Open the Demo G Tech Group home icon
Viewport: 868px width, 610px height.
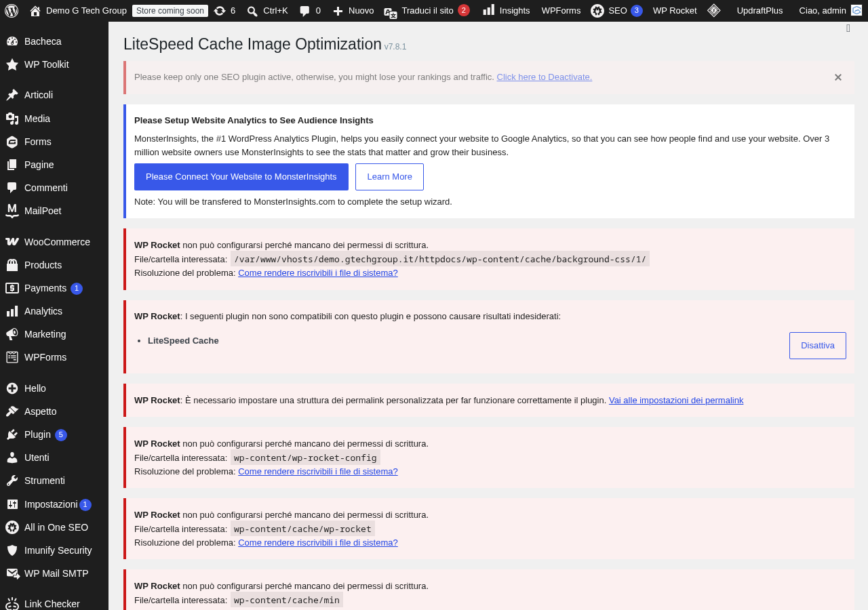coord(35,11)
